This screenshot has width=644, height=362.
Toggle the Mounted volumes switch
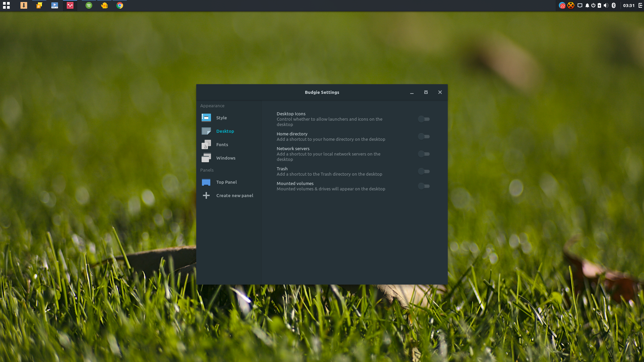click(424, 186)
